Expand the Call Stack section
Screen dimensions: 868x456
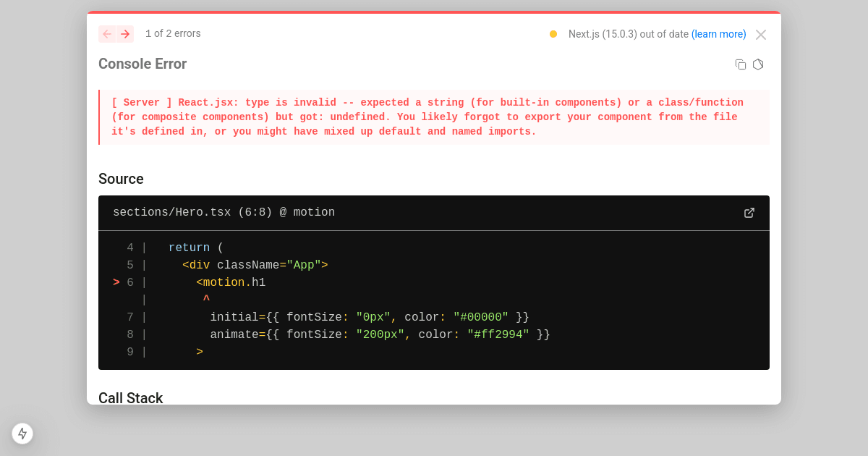click(x=131, y=398)
